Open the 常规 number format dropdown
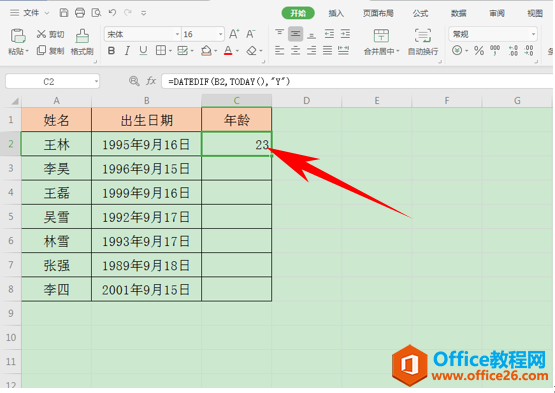Image resolution: width=555 pixels, height=393 pixels. [x=533, y=34]
